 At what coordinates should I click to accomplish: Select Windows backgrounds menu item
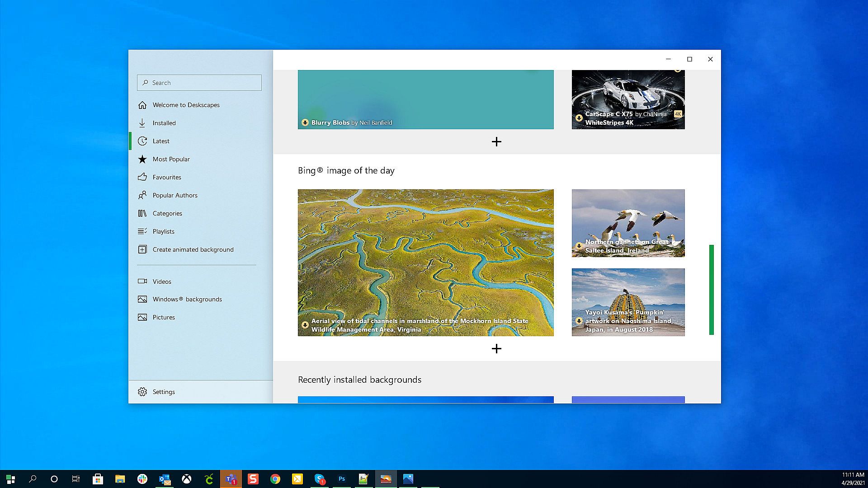tap(187, 299)
